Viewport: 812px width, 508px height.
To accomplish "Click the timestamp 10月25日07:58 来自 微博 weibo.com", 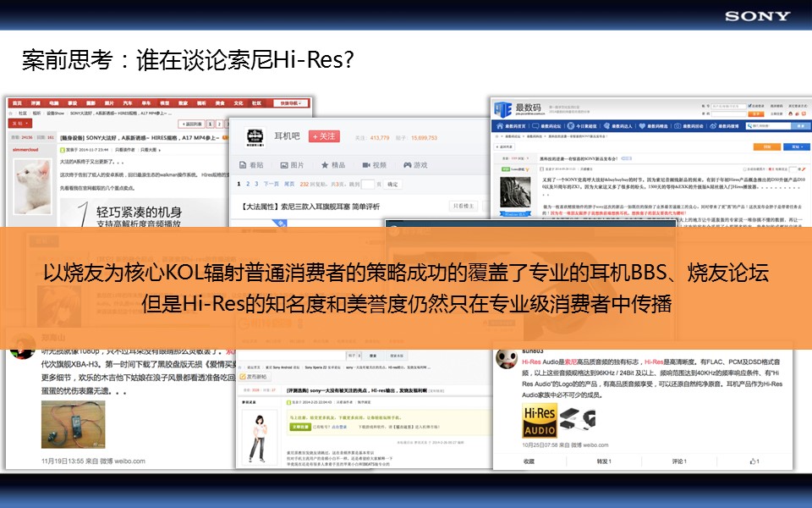I will tap(566, 444).
